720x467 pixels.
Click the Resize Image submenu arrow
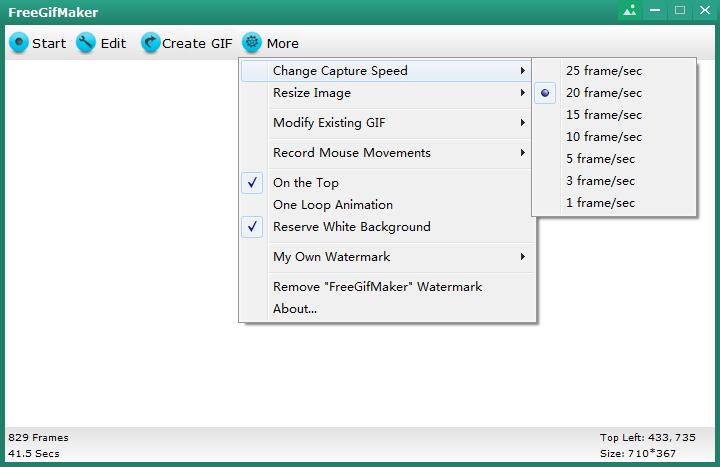coord(523,93)
